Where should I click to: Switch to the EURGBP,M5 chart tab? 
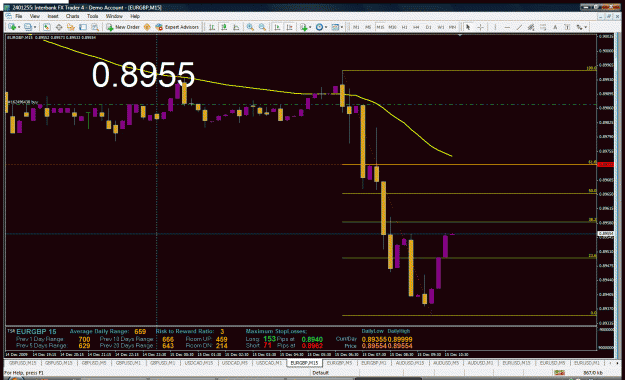(340, 363)
